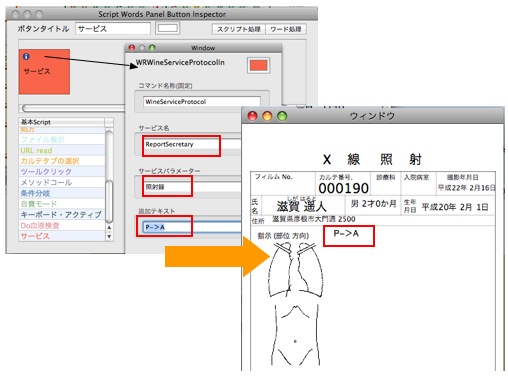This screenshot has height=377, width=508.
Task: Select Do血液検査 in the script list
Action: pyautogui.click(x=62, y=225)
